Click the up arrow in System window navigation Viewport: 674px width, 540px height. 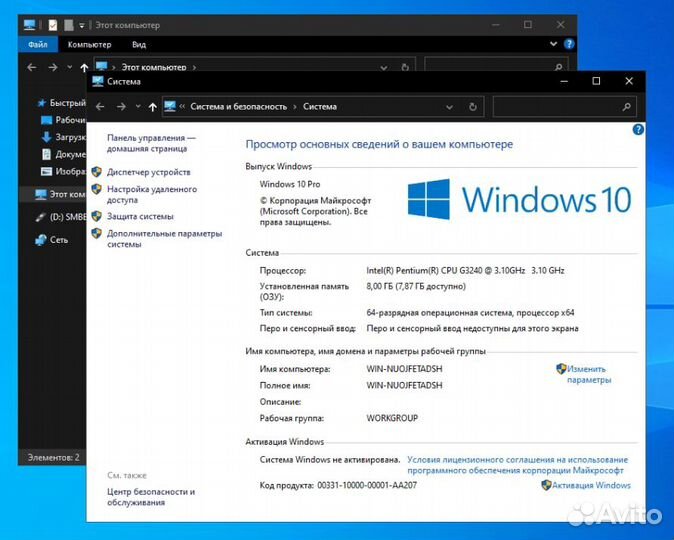(x=152, y=107)
